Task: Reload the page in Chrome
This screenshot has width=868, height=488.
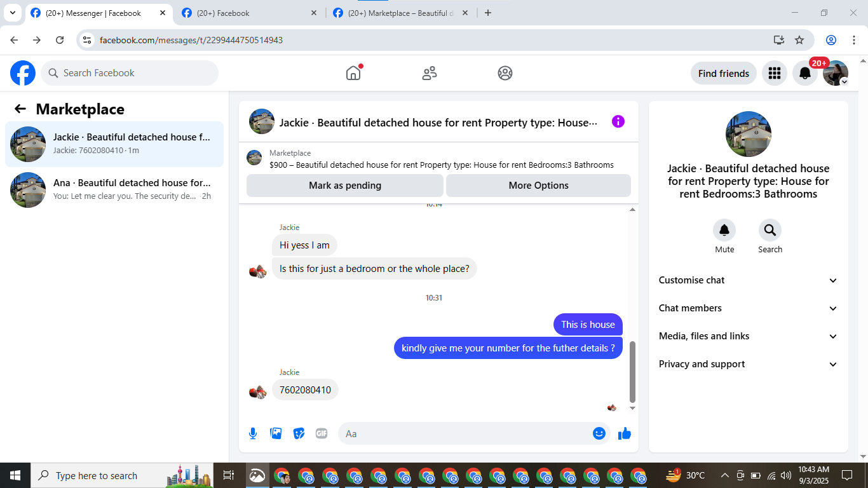Action: tap(60, 40)
